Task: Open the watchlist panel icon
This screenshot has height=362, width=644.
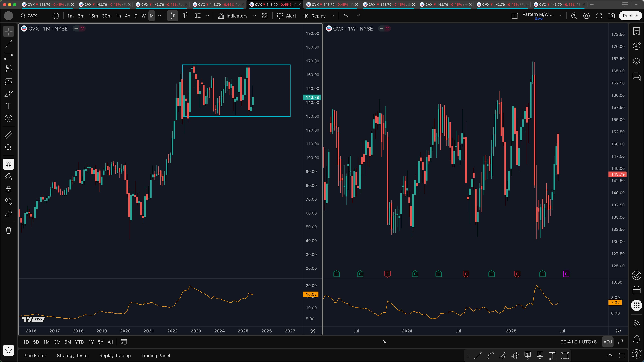Action: click(636, 31)
